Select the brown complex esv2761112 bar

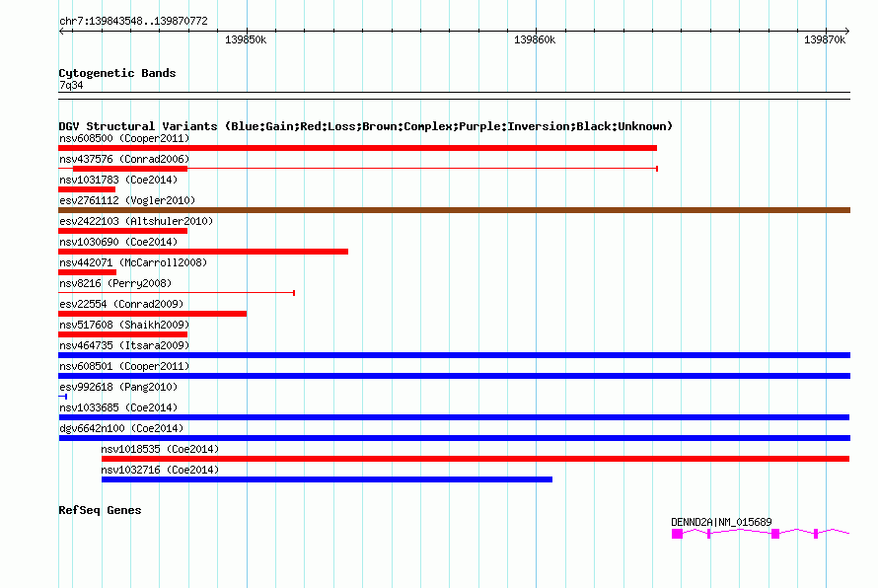pos(454,210)
